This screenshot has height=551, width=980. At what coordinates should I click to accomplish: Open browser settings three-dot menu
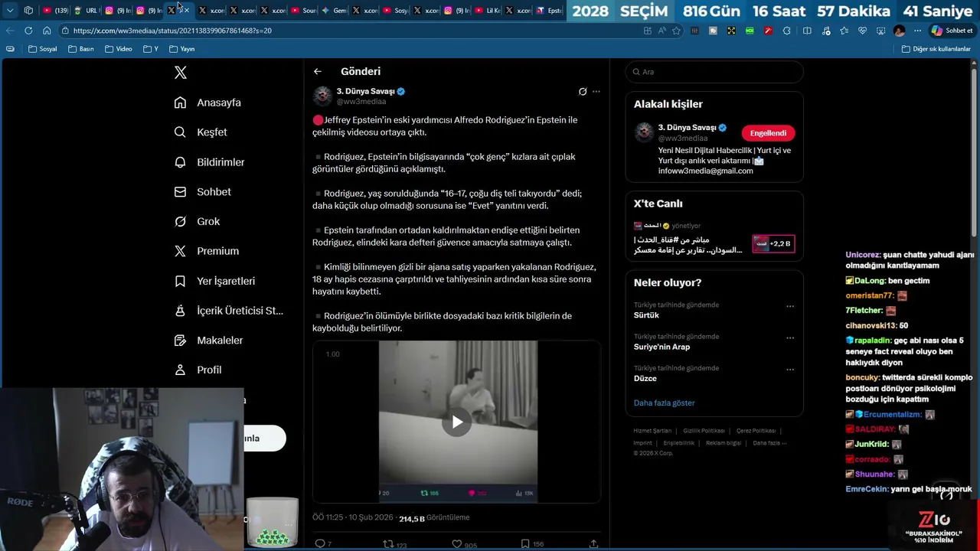click(x=917, y=31)
